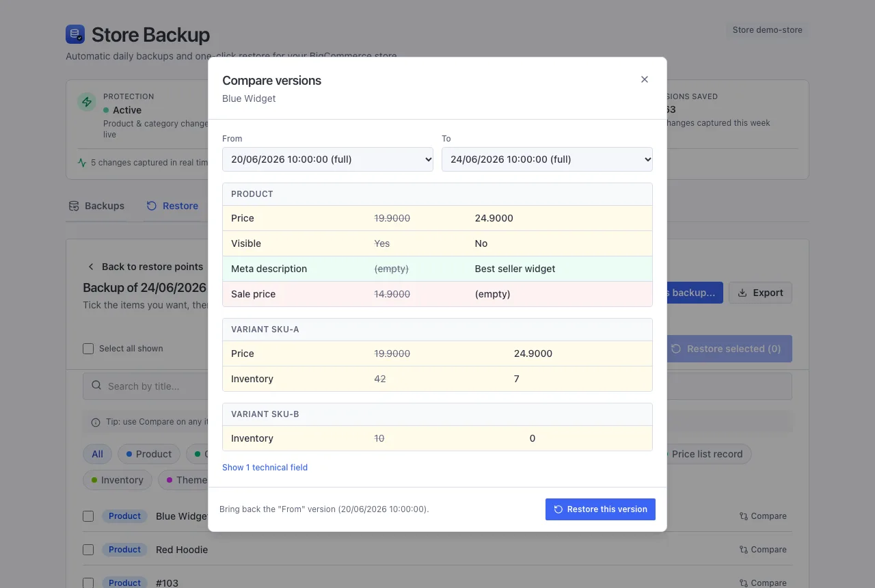
Task: Tick the Blue Widget row checkbox
Action: click(88, 516)
